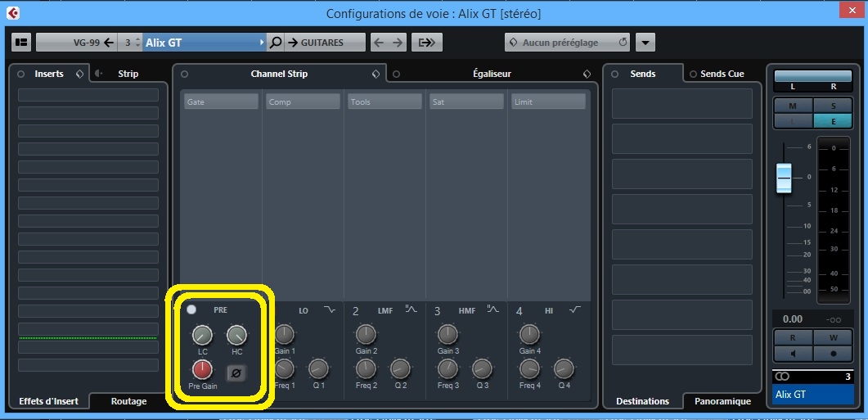This screenshot has height=420, width=868.
Task: Toggle the Listen L button
Action: click(793, 121)
